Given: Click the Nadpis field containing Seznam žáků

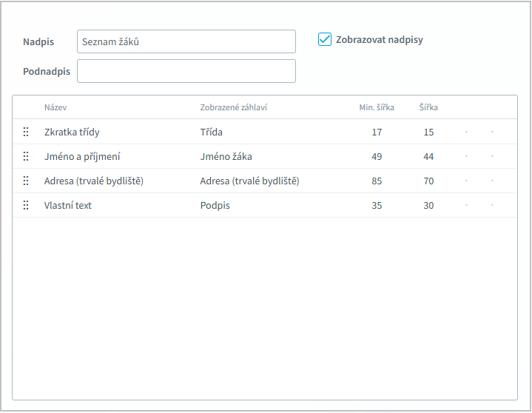Looking at the screenshot, I should point(186,41).
